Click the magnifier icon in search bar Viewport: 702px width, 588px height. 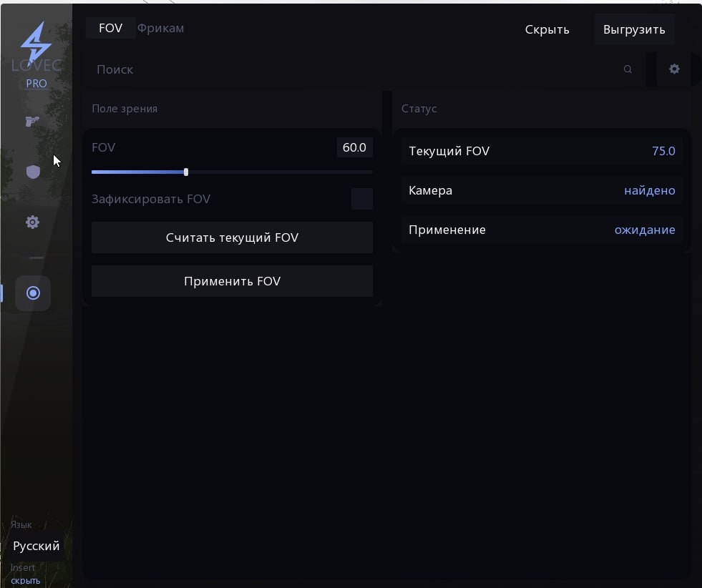[628, 69]
